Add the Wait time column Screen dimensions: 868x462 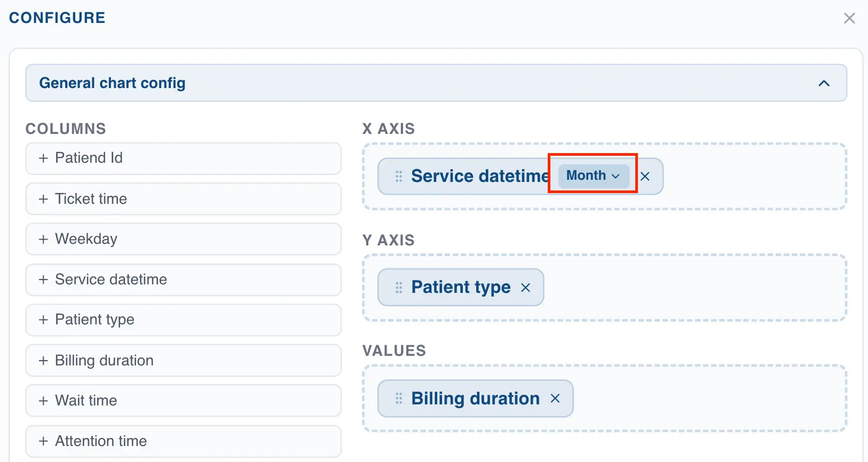(x=183, y=401)
